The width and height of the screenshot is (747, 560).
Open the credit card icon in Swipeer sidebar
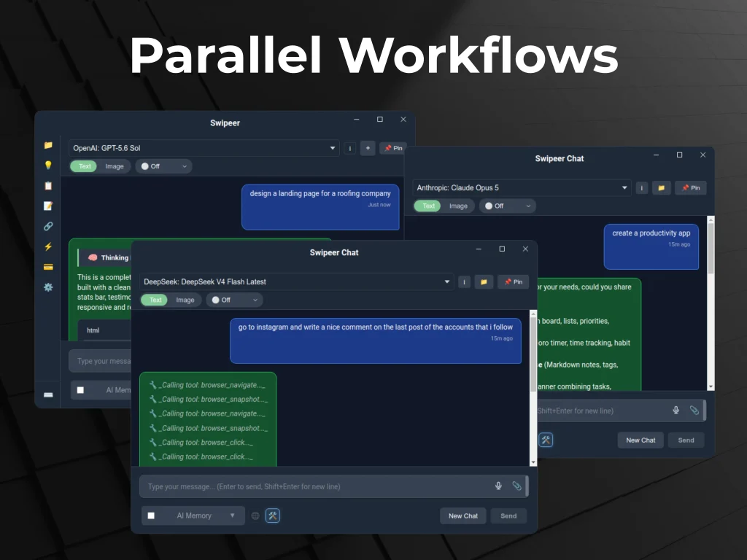tap(48, 267)
